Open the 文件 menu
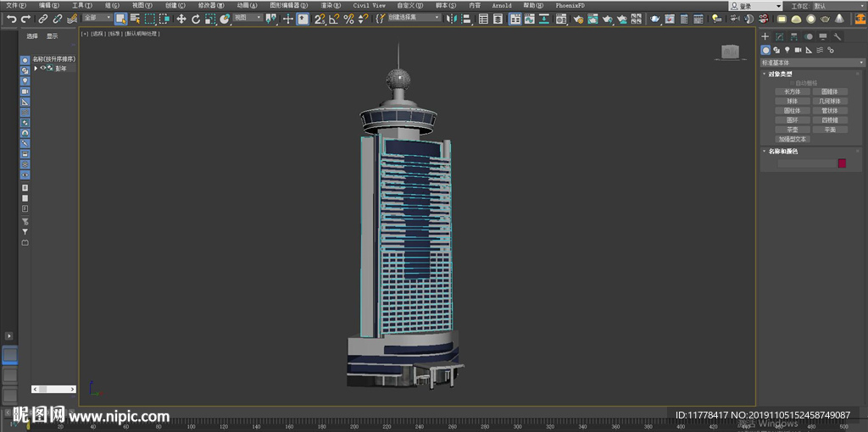The width and height of the screenshot is (868, 432). point(15,6)
